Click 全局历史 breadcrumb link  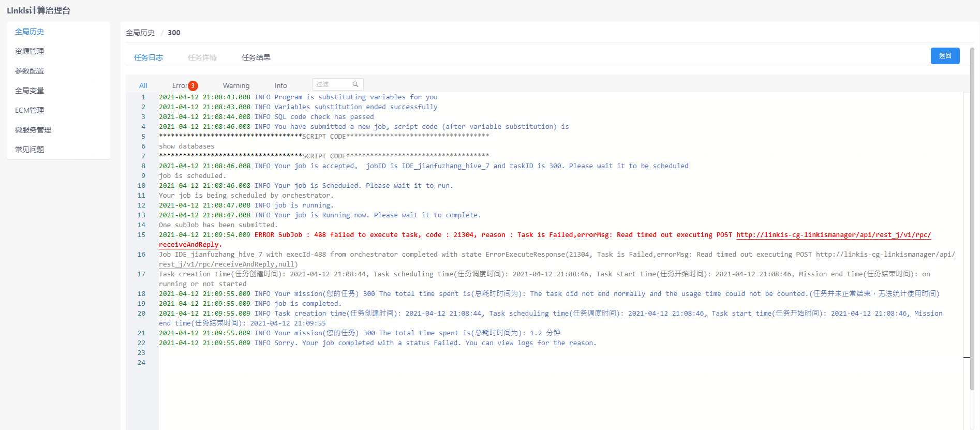coord(140,33)
